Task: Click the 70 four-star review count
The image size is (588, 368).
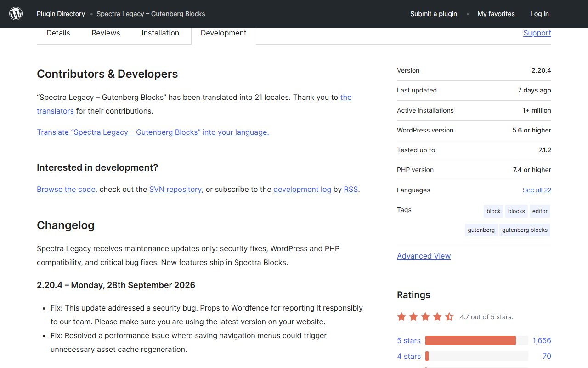Action: (547, 356)
